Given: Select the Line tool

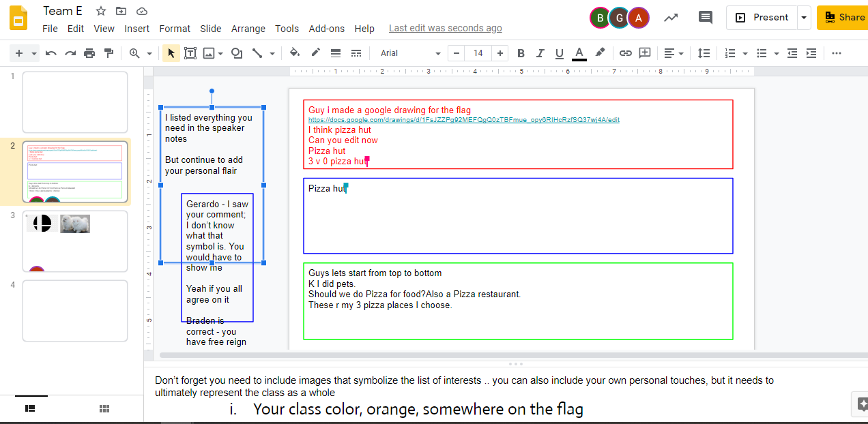Looking at the screenshot, I should pyautogui.click(x=257, y=53).
